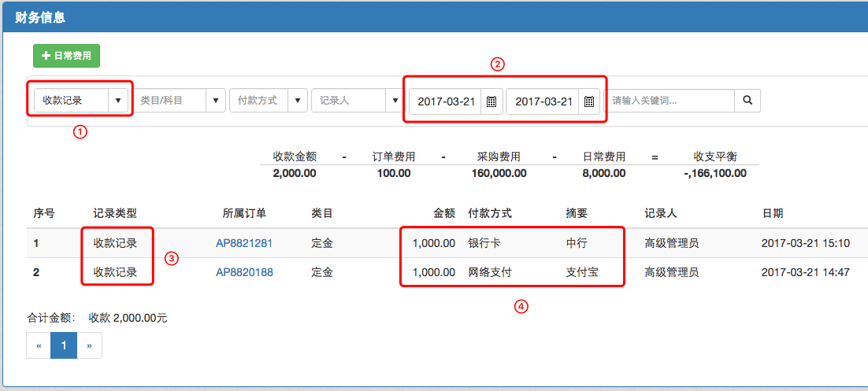868x391 pixels.
Task: Select page 1 in pagination
Action: click(64, 345)
